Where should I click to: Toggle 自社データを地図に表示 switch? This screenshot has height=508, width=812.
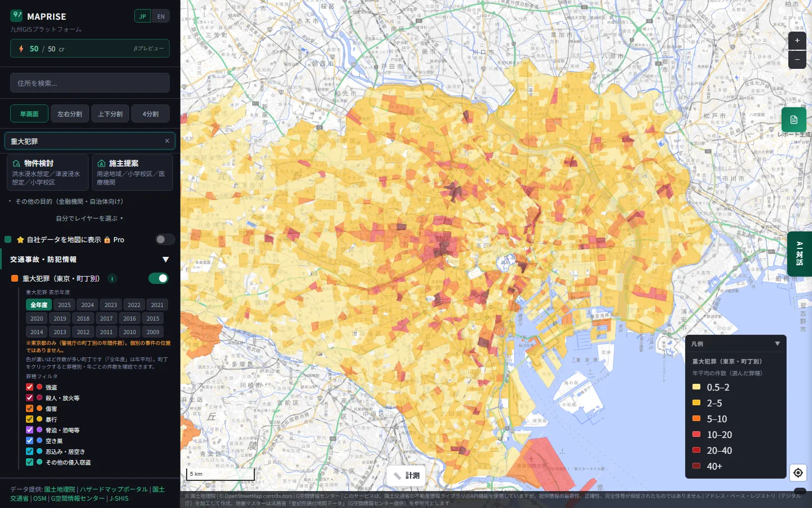(x=165, y=239)
